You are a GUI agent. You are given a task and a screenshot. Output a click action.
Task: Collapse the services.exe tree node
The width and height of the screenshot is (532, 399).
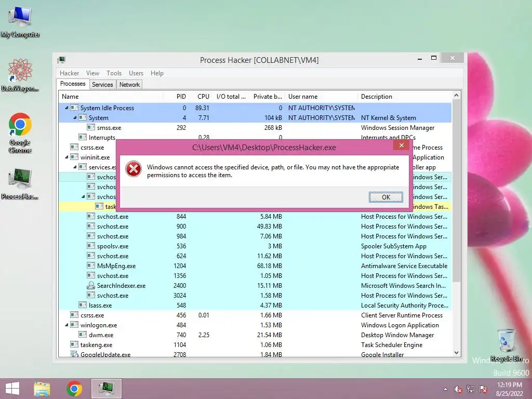[x=75, y=167]
